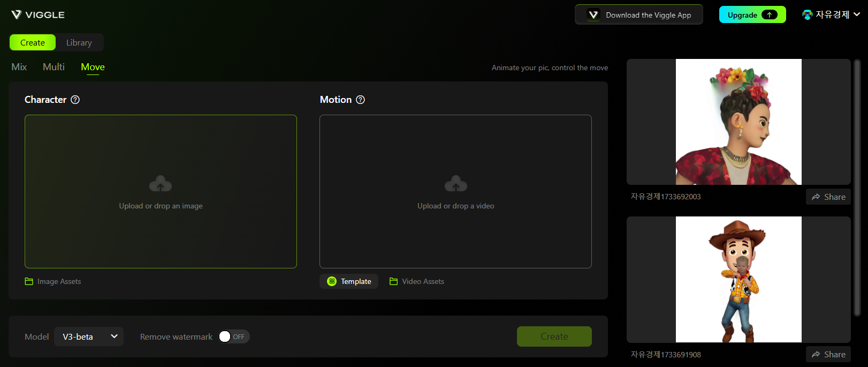Click the Image Assets folder icon
The image size is (868, 367).
[29, 281]
